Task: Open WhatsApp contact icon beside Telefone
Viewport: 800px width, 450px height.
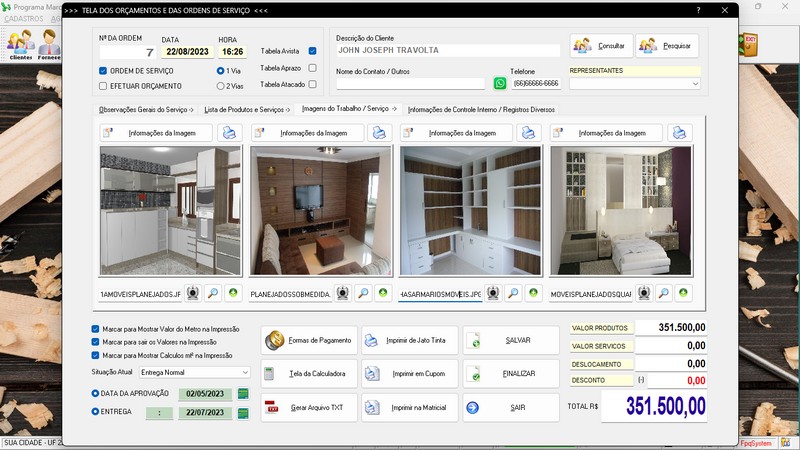Action: 499,83
